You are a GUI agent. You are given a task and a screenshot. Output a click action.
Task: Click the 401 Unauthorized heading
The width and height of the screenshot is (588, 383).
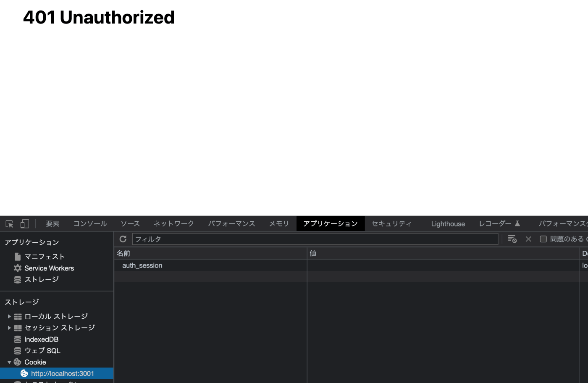tap(99, 17)
